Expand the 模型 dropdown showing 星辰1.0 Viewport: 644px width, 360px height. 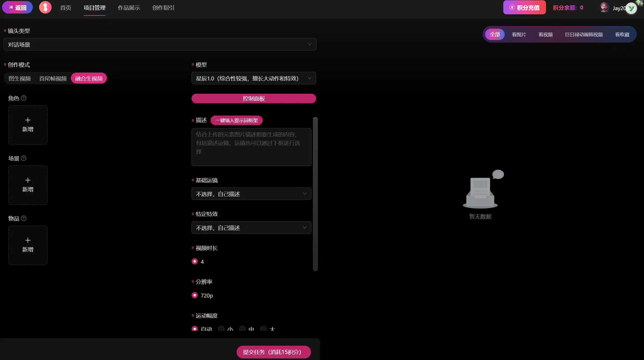pos(254,78)
